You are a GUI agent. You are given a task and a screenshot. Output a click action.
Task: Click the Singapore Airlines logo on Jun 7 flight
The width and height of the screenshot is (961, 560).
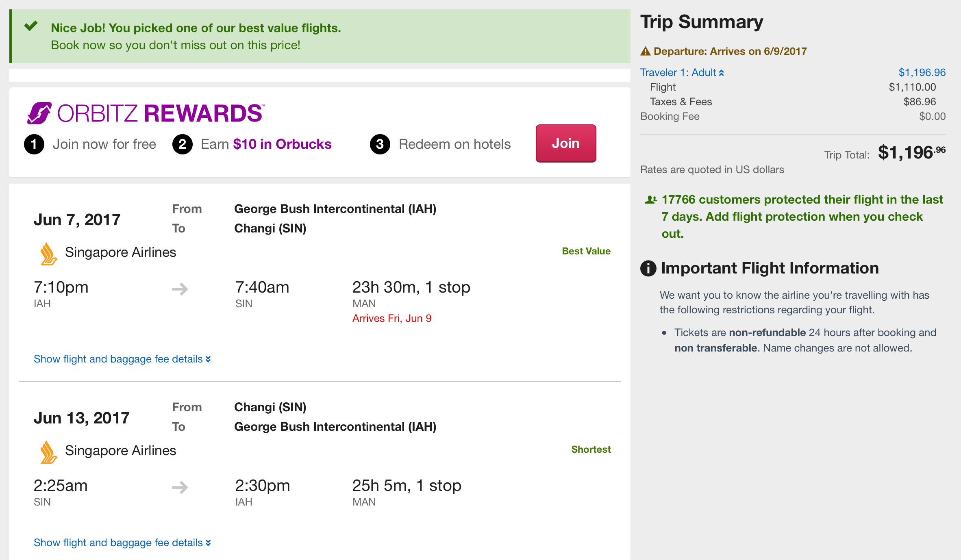click(48, 254)
